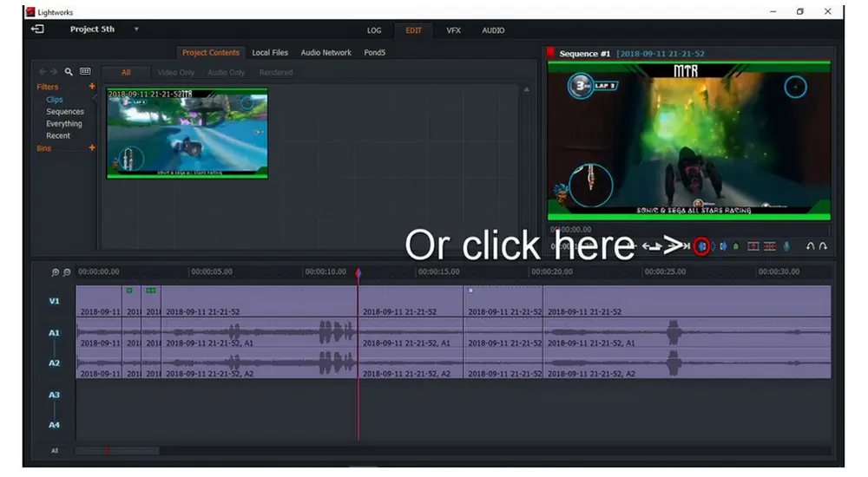Add a new filter with plus icon
This screenshot has height=477, width=868.
click(x=92, y=87)
